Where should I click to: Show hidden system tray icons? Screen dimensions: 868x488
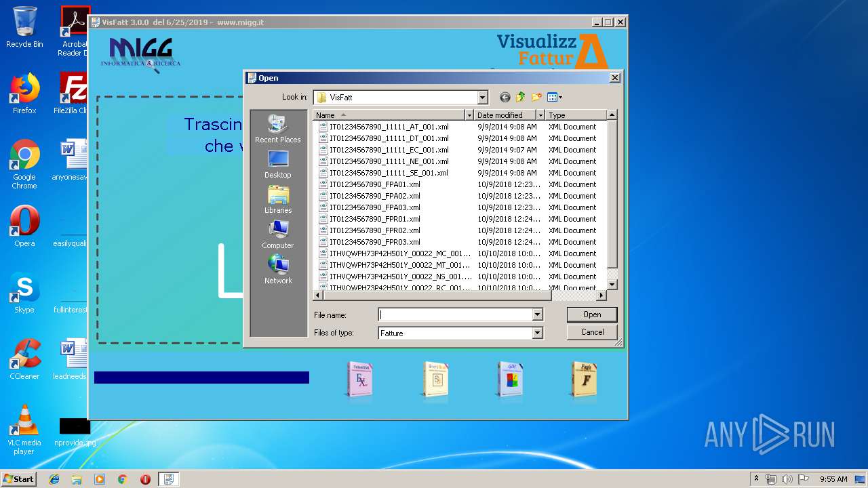[x=756, y=479]
